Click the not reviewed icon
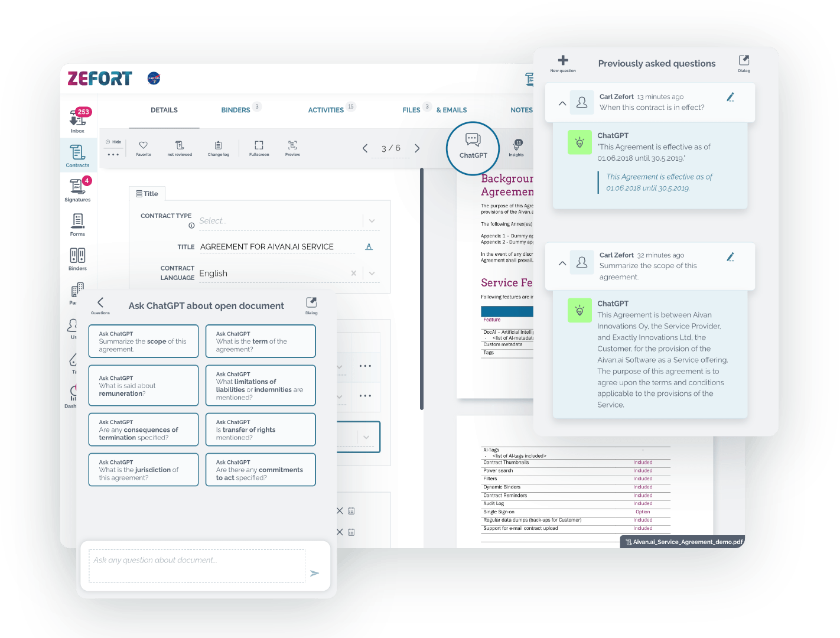The width and height of the screenshot is (840, 638). click(180, 148)
